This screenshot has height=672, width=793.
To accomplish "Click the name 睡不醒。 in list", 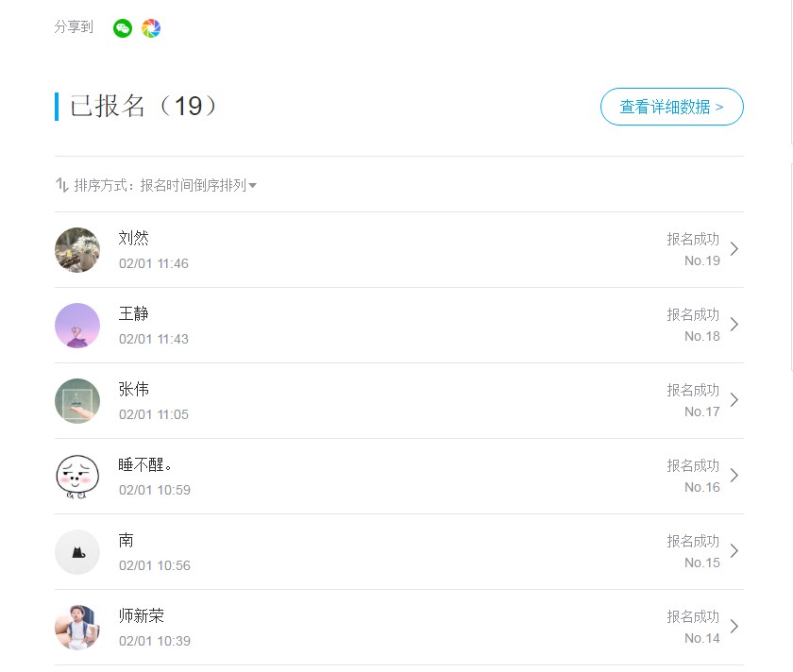I will coord(144,464).
